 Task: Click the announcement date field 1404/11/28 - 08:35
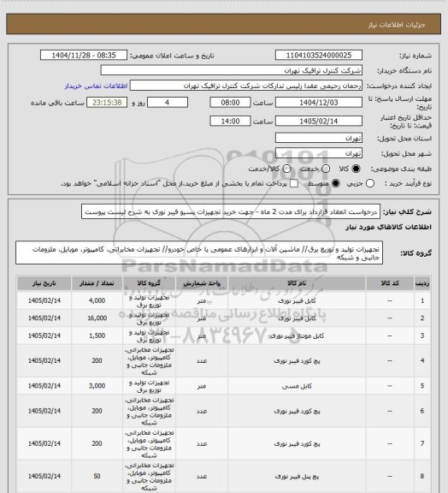[84, 55]
